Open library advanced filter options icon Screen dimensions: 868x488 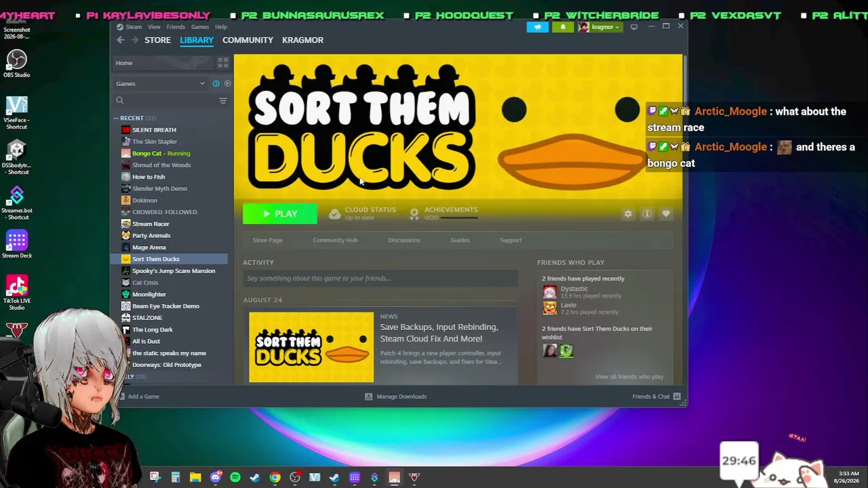222,100
